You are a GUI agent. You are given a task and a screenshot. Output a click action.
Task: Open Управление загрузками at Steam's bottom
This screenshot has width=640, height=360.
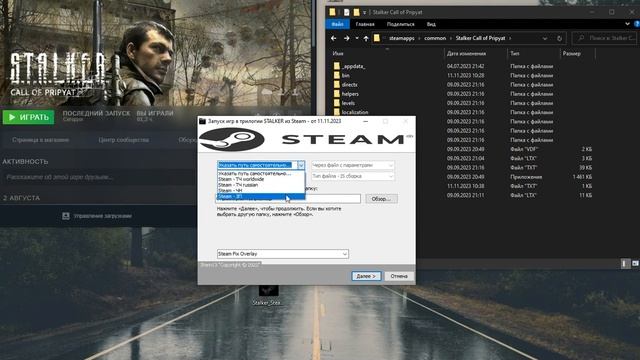[x=102, y=216]
